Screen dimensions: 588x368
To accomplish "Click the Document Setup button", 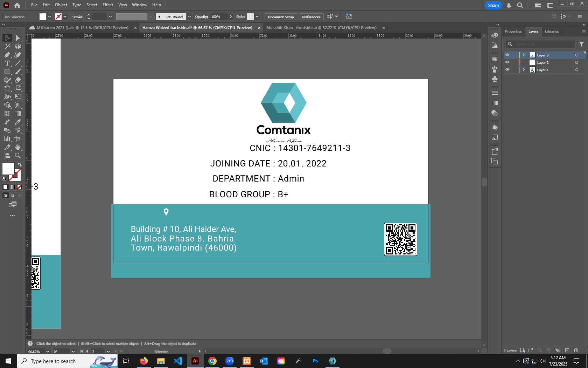I will click(x=281, y=17).
